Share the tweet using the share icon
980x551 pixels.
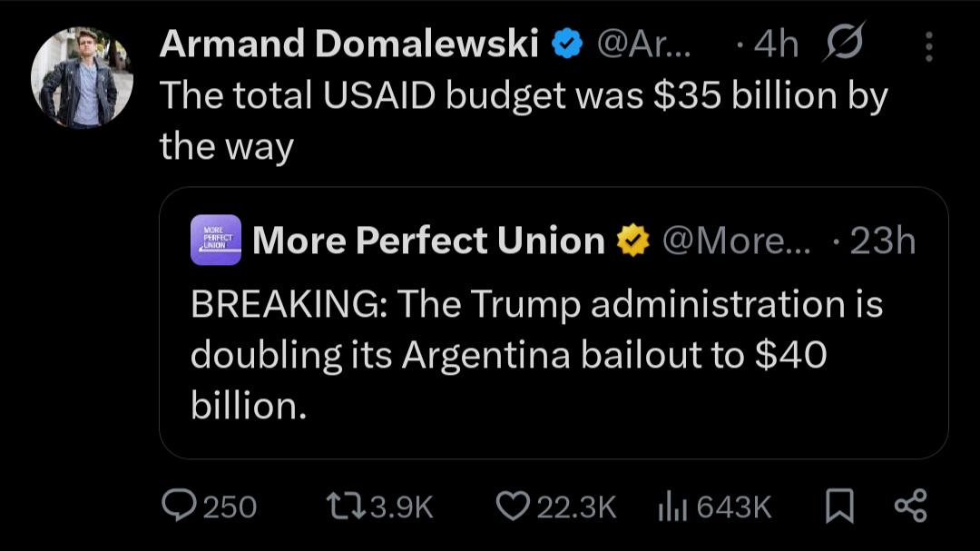click(x=910, y=507)
